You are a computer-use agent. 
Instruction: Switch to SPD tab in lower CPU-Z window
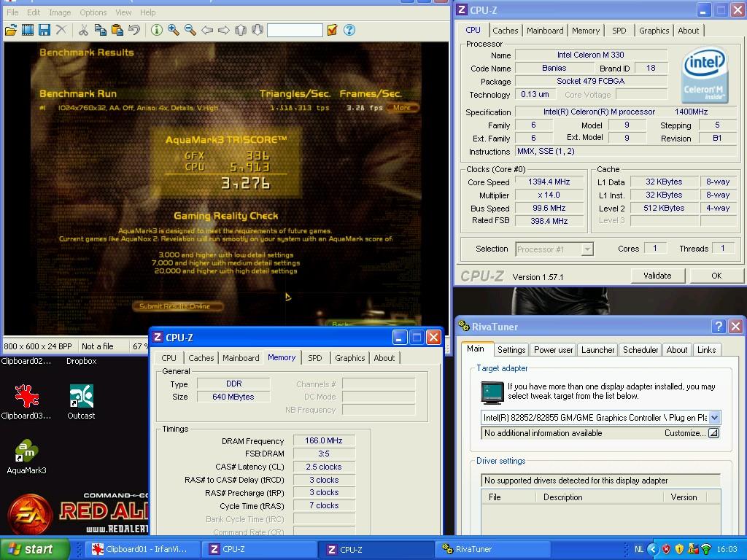(315, 358)
